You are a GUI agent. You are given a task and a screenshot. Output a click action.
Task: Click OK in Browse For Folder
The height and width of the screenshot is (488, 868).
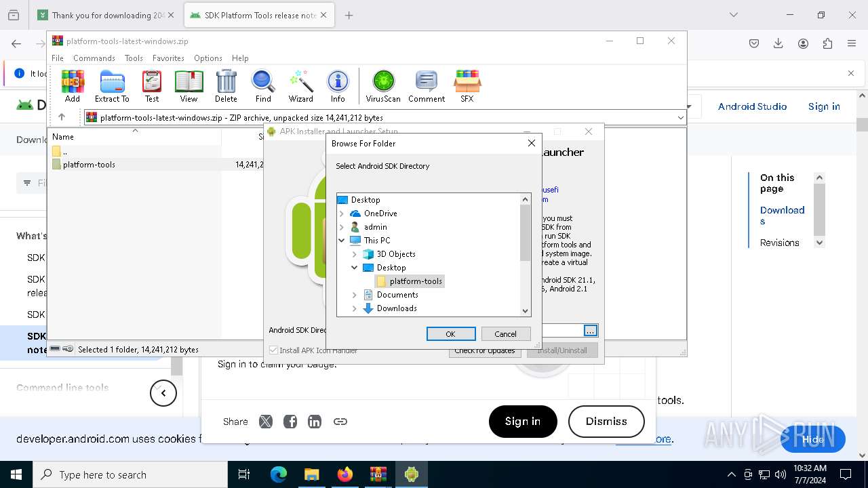click(x=450, y=334)
